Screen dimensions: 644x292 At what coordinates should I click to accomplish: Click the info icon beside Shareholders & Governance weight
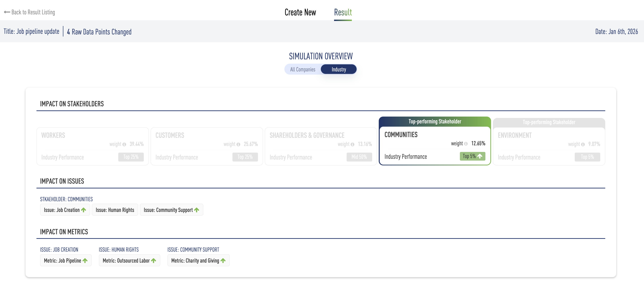click(x=352, y=144)
